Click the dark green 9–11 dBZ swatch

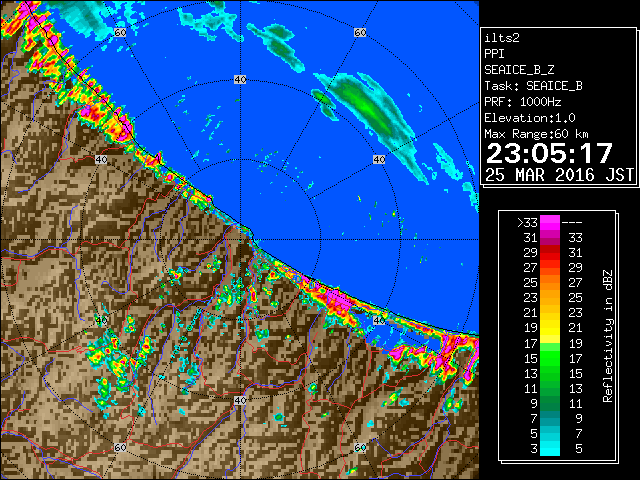tap(550, 403)
